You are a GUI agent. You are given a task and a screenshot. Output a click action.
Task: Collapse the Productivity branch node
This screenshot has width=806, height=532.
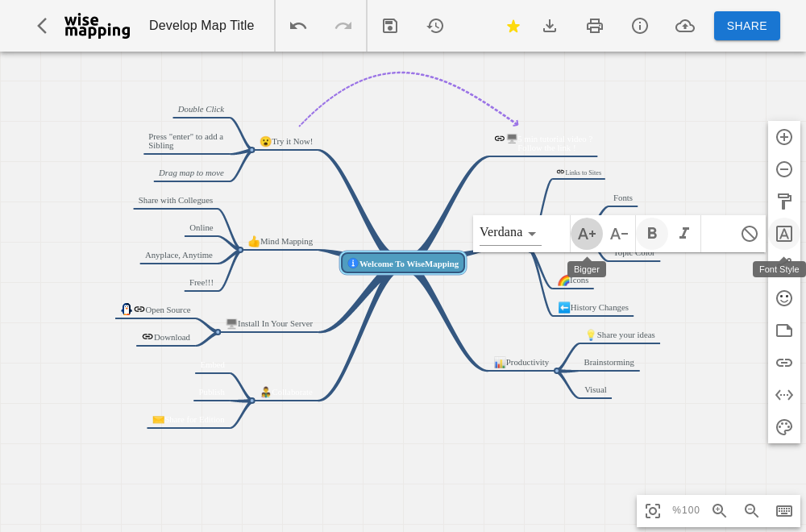click(557, 371)
